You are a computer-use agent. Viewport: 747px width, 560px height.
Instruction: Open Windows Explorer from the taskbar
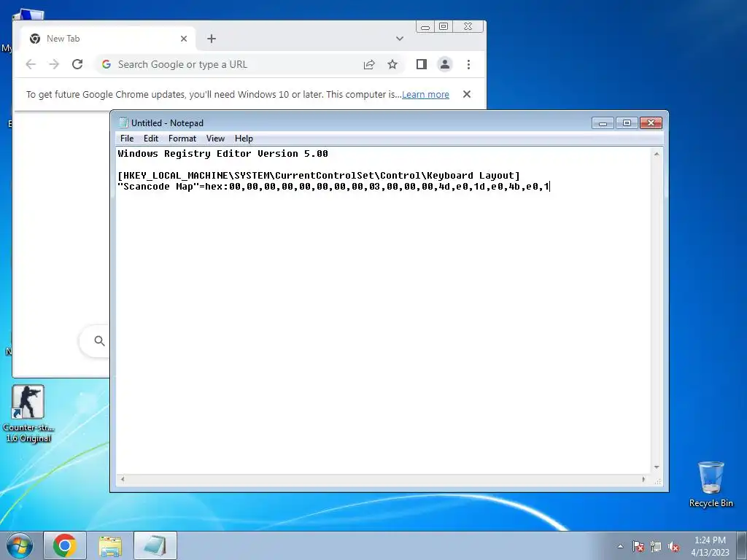click(110, 545)
